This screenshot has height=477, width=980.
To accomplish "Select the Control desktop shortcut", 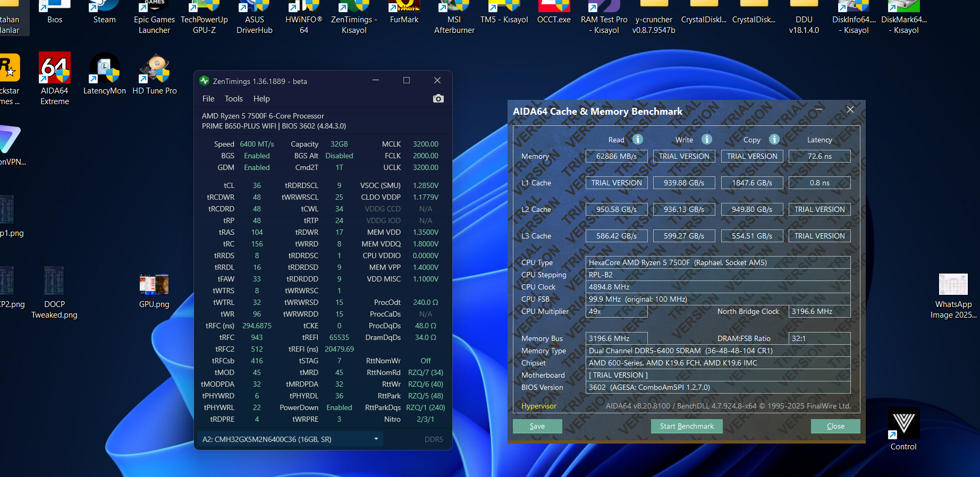I will [x=903, y=429].
